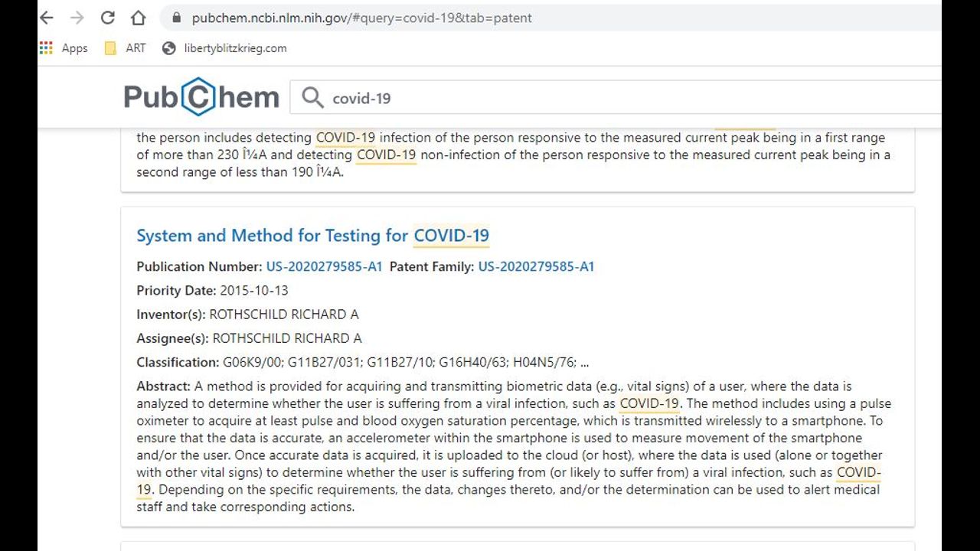The image size is (980, 551).
Task: Open Patent Family US-2020279585-A1 link
Action: [x=536, y=267]
